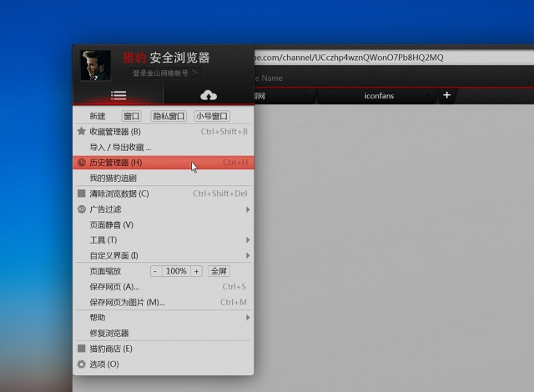Toggle 页面静音 (V) option

tap(164, 224)
